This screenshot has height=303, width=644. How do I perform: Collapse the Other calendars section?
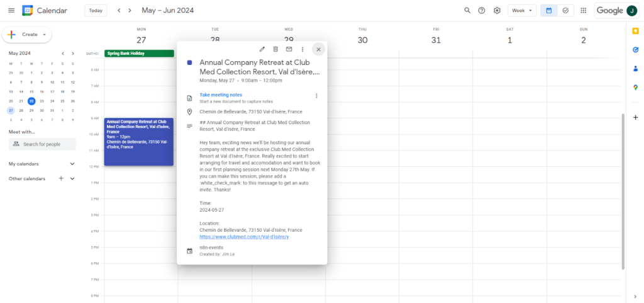click(72, 178)
